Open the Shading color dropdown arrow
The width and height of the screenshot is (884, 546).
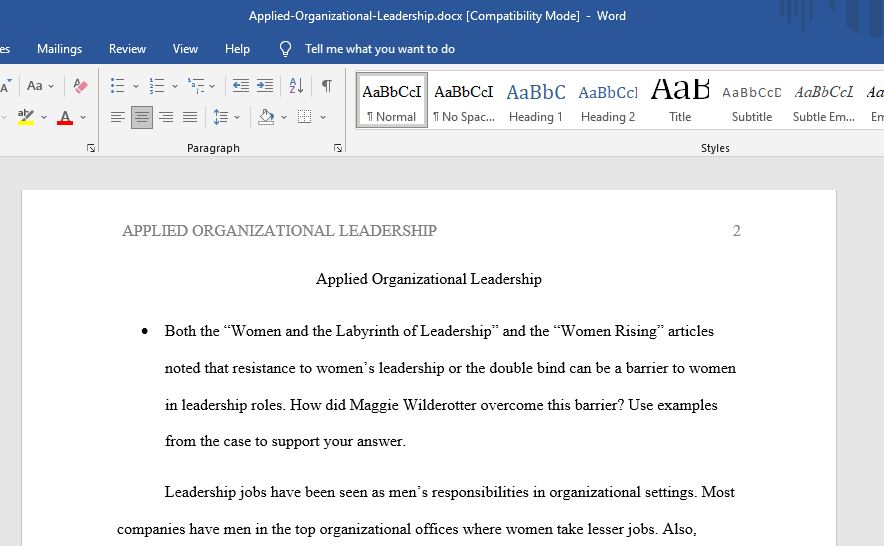tap(284, 117)
